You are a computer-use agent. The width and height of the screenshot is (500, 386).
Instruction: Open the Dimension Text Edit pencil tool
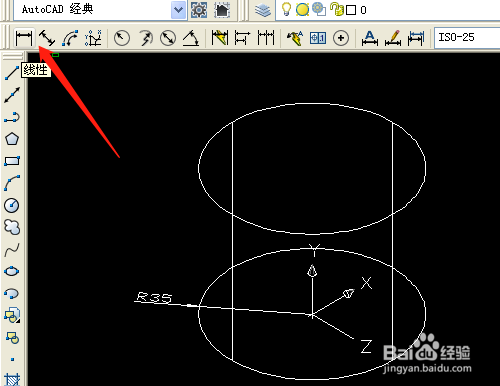click(x=393, y=38)
